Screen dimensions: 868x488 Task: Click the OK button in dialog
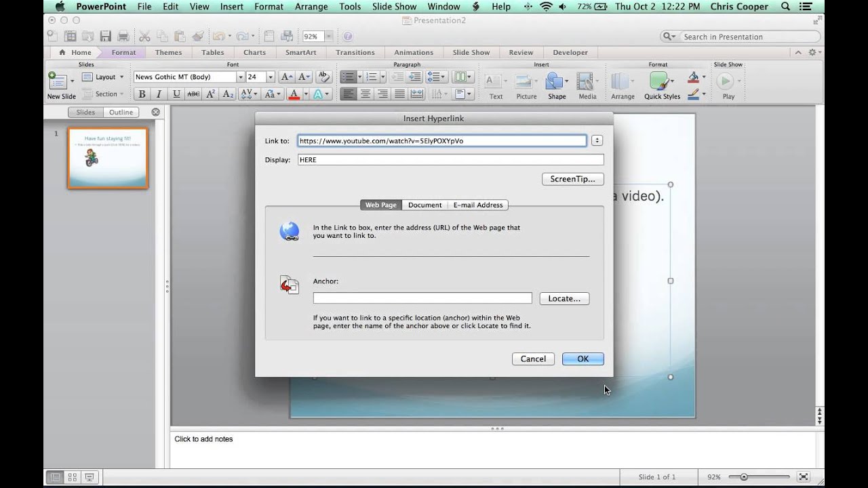[583, 359]
